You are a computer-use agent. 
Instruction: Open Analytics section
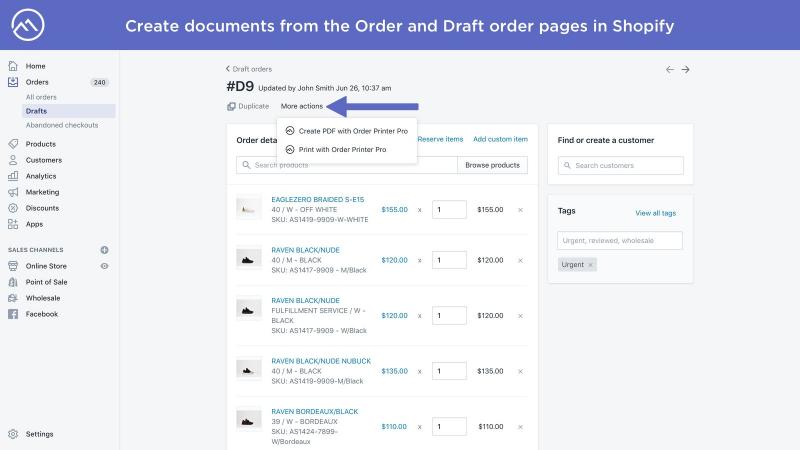pyautogui.click(x=41, y=176)
